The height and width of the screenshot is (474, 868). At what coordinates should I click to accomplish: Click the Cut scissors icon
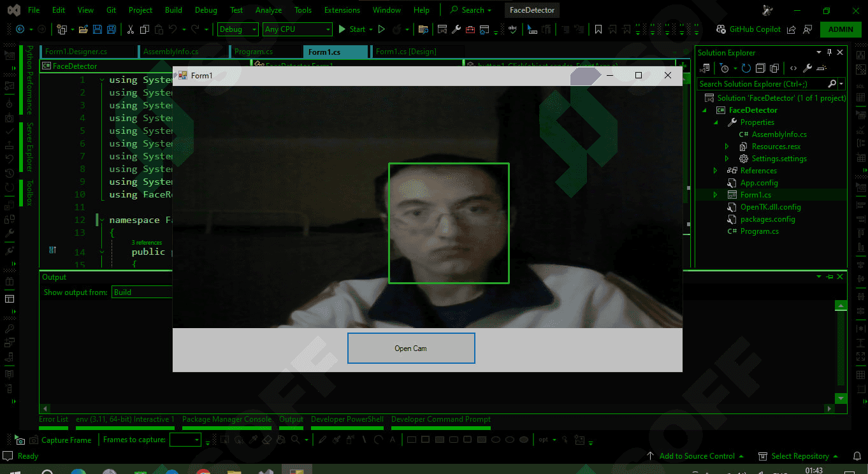(x=131, y=29)
